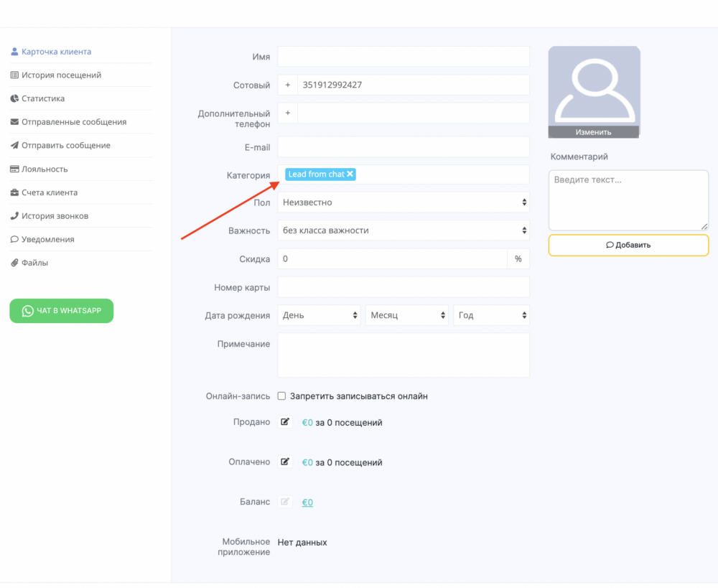Click the statistics pie chart icon
The image size is (718, 588).
click(14, 98)
